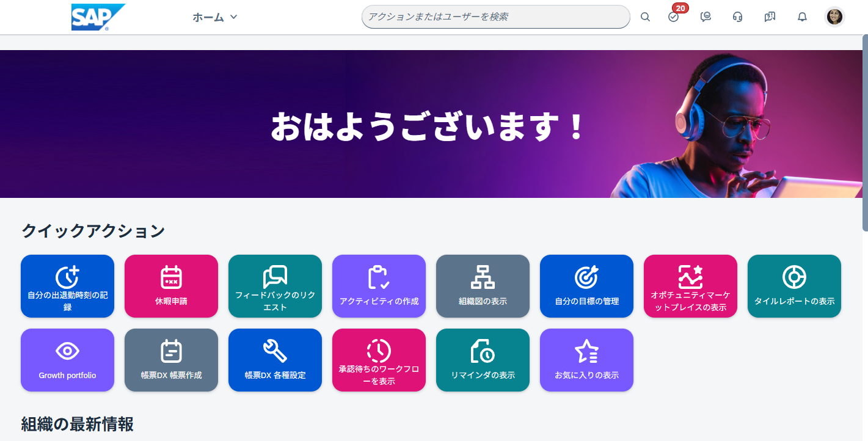Screen dimensions: 868x441
Task: Open the リマインダの表示 tile
Action: [x=483, y=360]
